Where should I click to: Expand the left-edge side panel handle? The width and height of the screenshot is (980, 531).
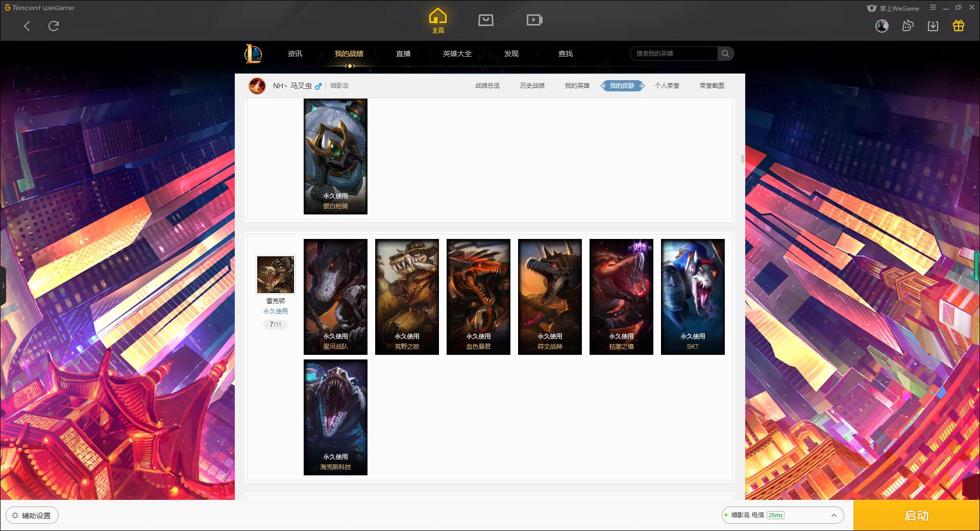3,286
